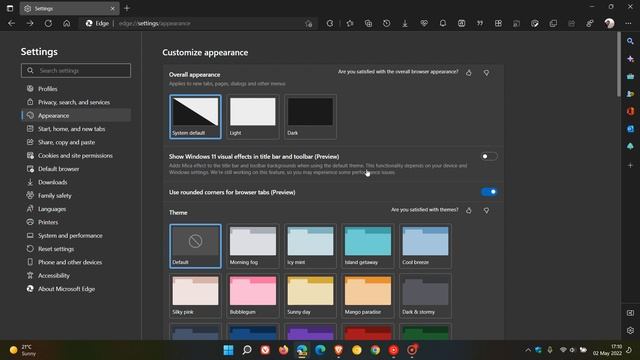Open the Collections icon in the toolbar
The width and height of the screenshot is (640, 360).
pos(368,23)
